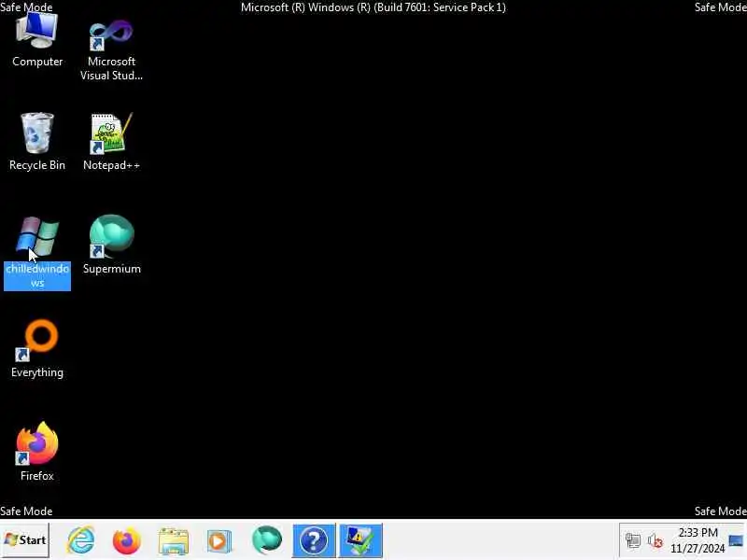Select the Computer desktop icon
Screen dimensions: 747x560
click(37, 40)
